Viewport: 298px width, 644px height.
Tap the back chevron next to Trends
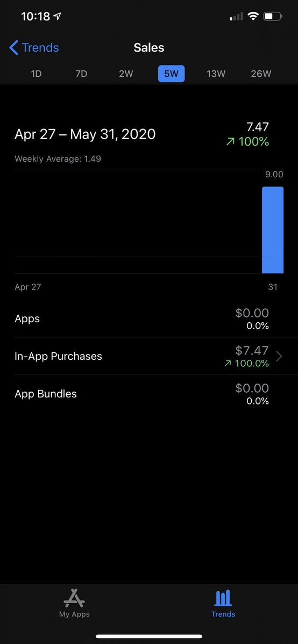pyautogui.click(x=13, y=48)
